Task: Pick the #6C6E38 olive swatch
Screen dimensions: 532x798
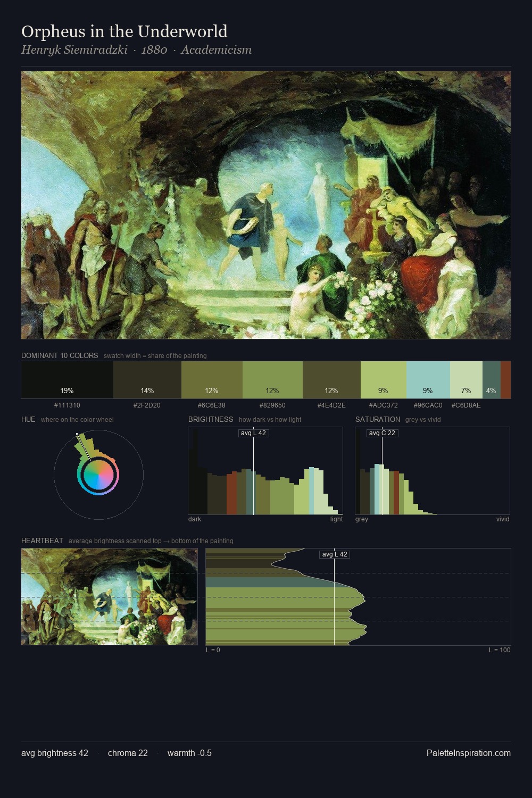Action: (212, 380)
